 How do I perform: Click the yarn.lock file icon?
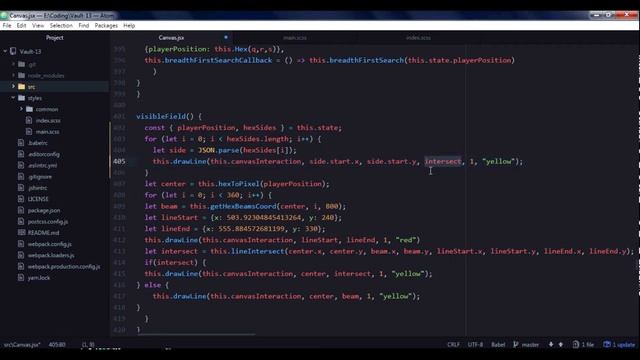[x=21, y=278]
